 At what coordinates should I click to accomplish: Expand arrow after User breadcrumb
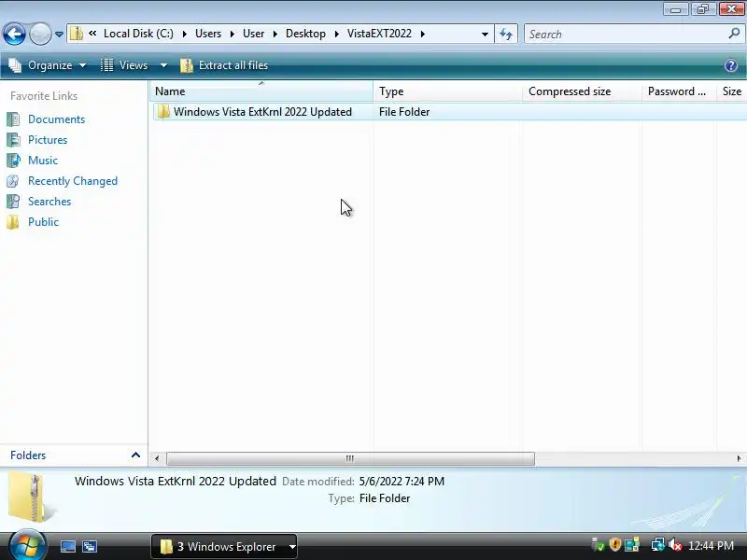point(275,34)
